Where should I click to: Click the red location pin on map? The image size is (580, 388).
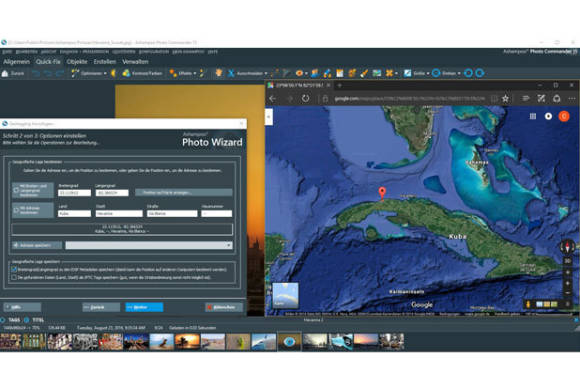382,193
